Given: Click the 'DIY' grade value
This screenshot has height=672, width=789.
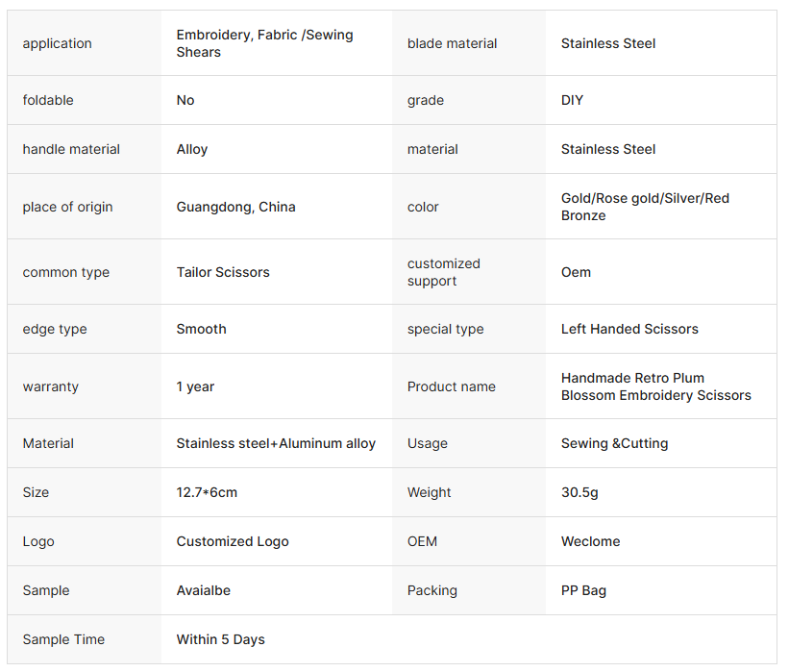Looking at the screenshot, I should coord(572,101).
